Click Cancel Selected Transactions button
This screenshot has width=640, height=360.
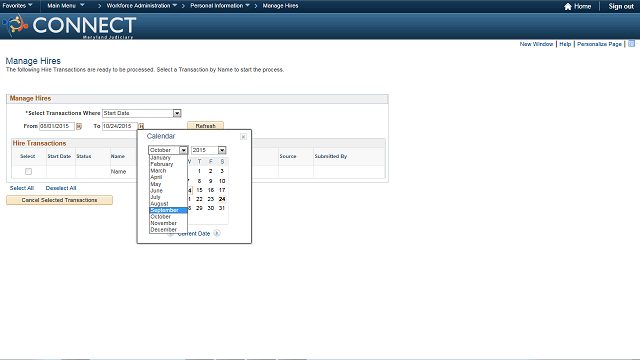coord(59,200)
